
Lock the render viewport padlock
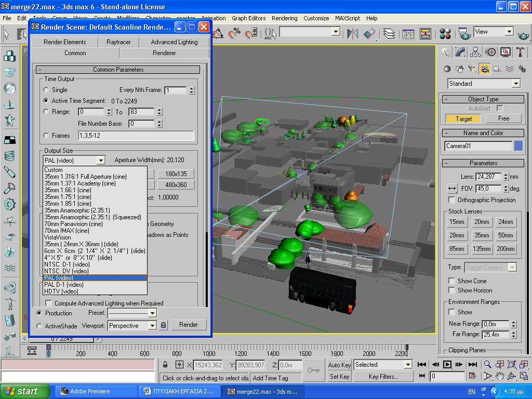click(x=164, y=325)
